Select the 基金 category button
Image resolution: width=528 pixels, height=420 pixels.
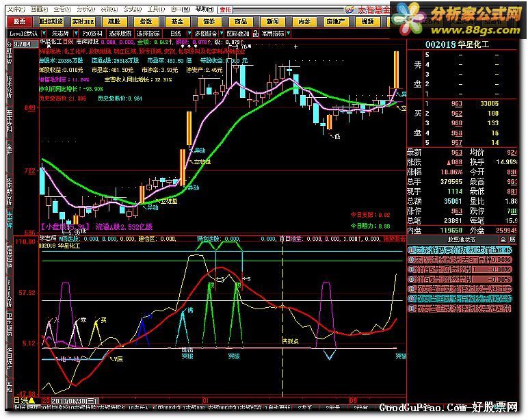point(177,22)
